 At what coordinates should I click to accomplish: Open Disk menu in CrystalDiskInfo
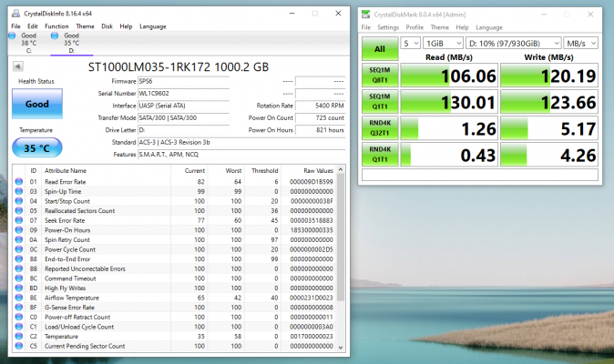point(107,26)
